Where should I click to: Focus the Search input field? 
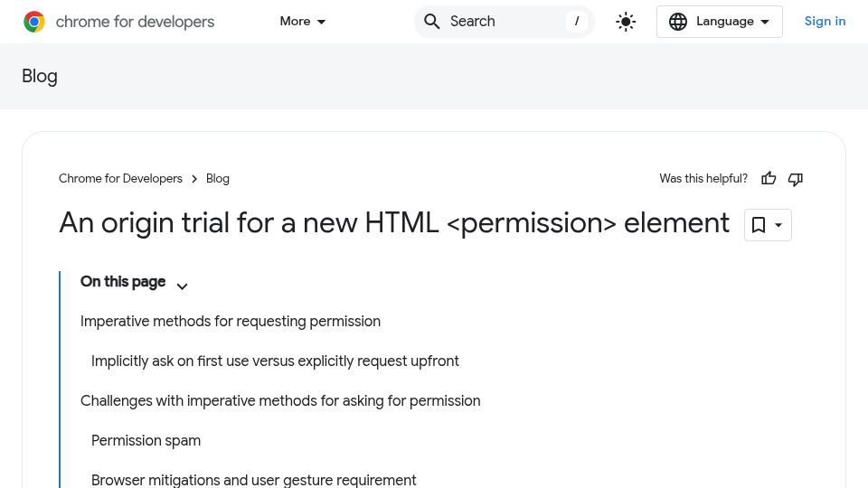pyautogui.click(x=505, y=22)
